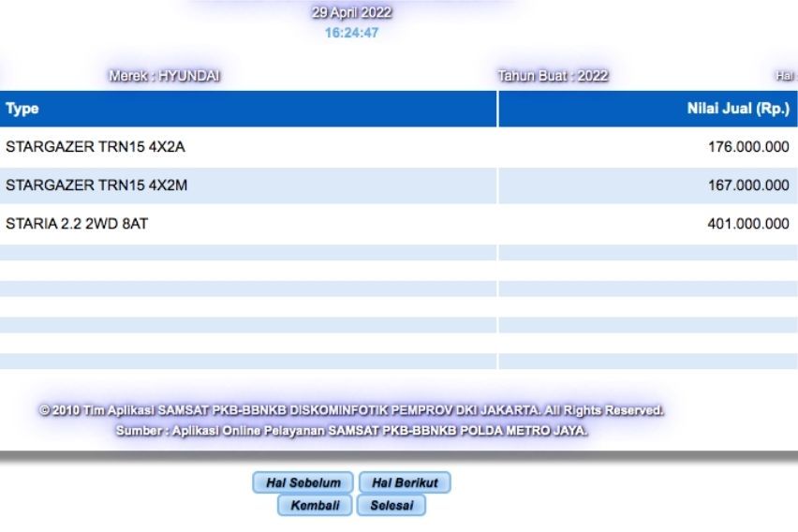Click the STARIA 2.2 2WD 8AT entry
Viewport: 798px width, 532px height.
76,224
